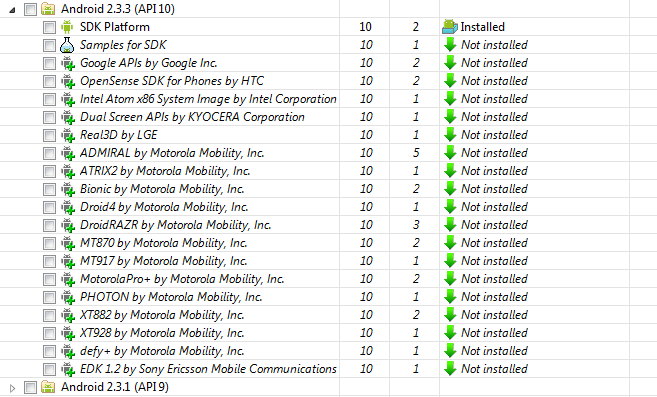
Task: Click the flask icon for Samples for SDK
Action: tap(67, 45)
